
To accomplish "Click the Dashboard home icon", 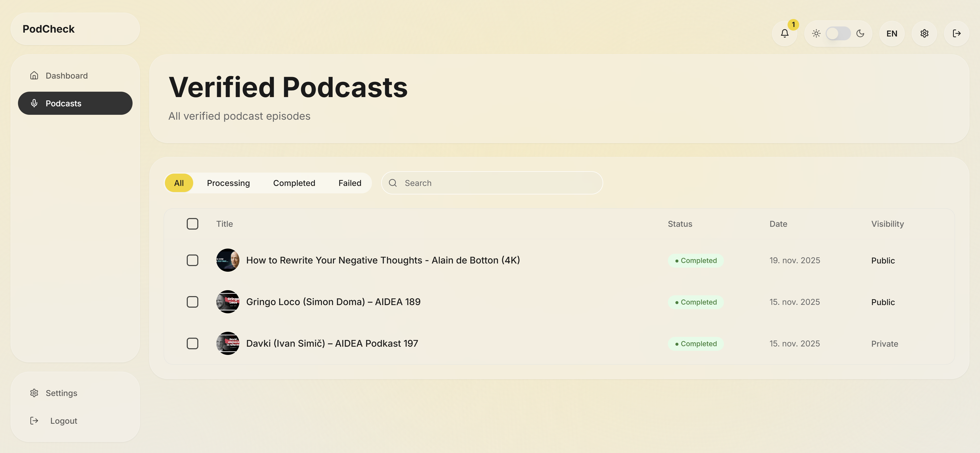I will (x=34, y=75).
